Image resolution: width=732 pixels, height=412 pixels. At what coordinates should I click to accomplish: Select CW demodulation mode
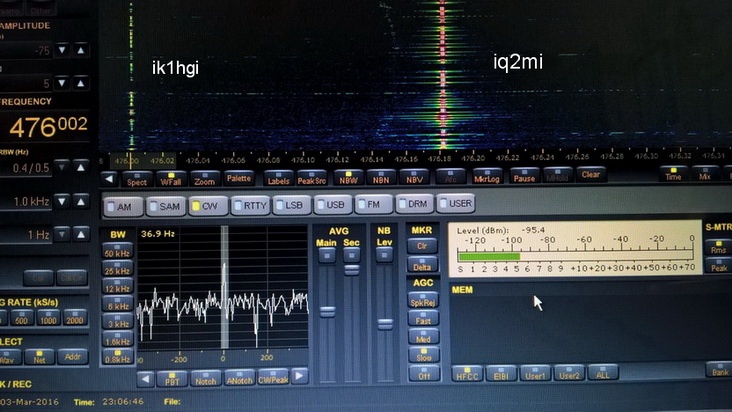(x=208, y=206)
